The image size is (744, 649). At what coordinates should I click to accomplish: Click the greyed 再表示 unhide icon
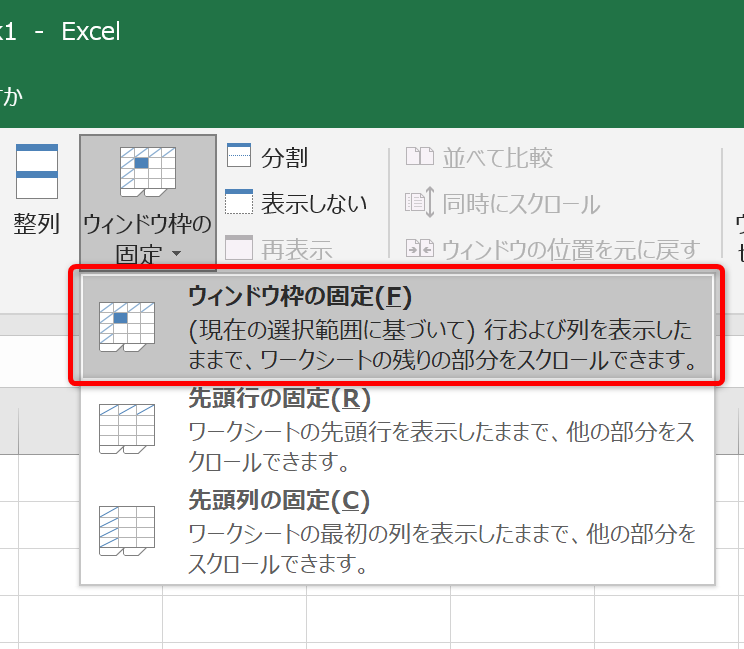[239, 247]
